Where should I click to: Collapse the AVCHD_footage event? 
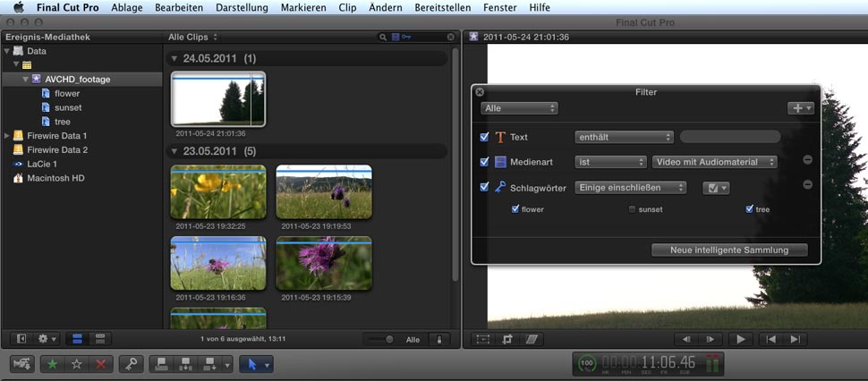click(x=26, y=79)
